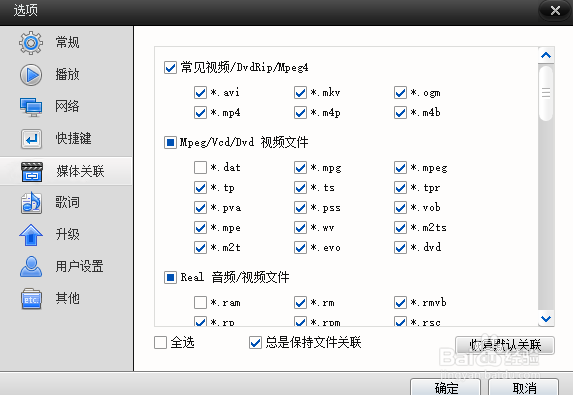Enable the *.dat checkbox
Viewport: 573px width, 395px height.
pyautogui.click(x=200, y=168)
